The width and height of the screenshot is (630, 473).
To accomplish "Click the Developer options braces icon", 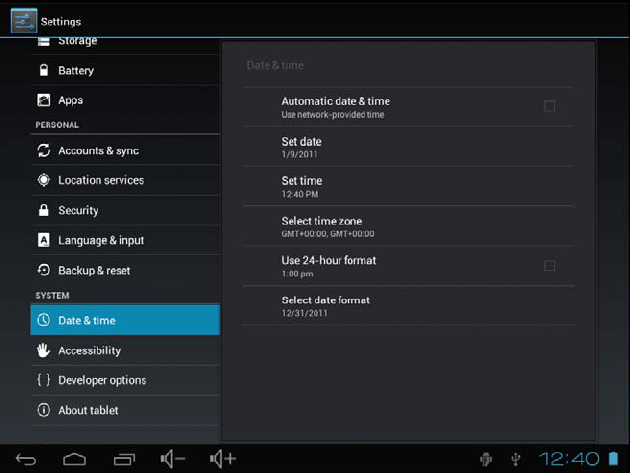I will pyautogui.click(x=44, y=380).
